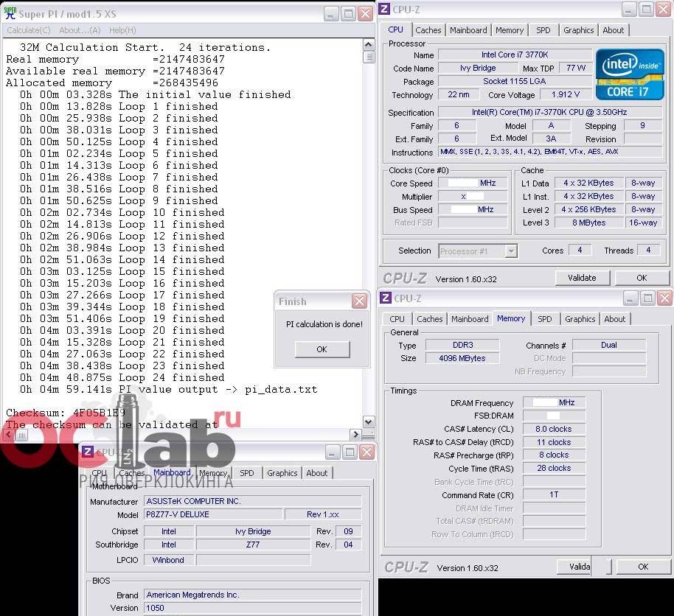Select Graphics tab in the CPU-Z Mainboard window
The height and width of the screenshot is (616, 674).
[x=282, y=473]
